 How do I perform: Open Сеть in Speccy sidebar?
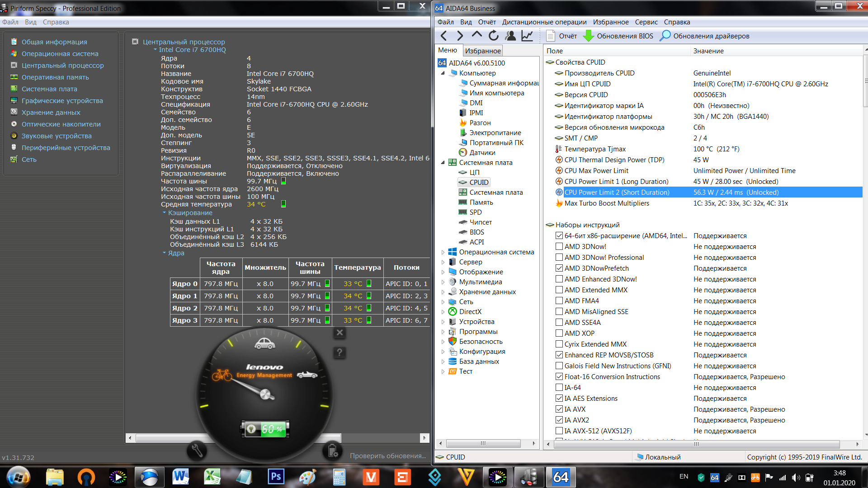29,160
